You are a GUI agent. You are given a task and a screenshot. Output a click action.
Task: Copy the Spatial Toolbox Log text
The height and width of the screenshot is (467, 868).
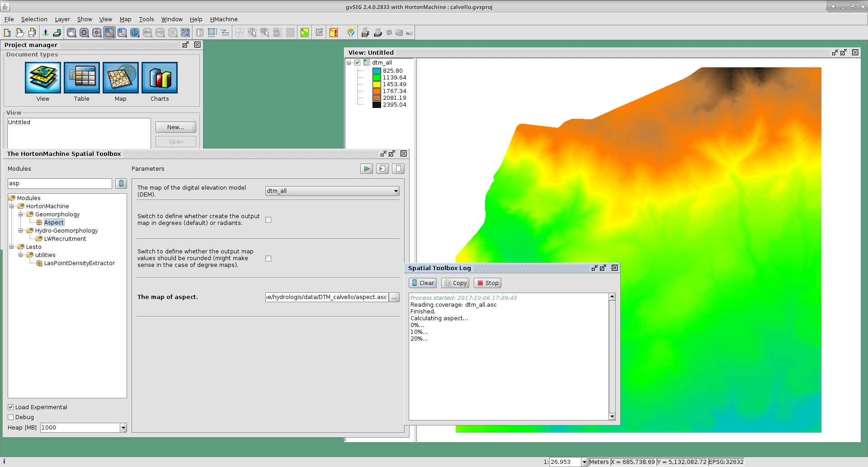(x=455, y=283)
